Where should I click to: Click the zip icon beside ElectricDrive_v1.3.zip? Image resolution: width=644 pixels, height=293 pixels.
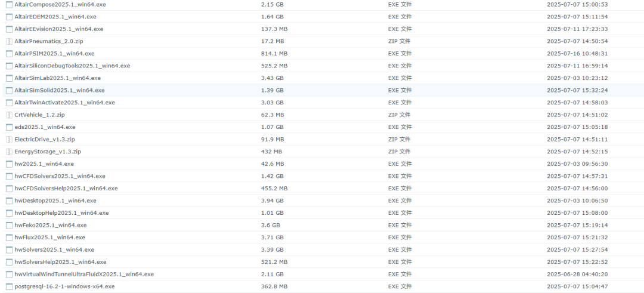(x=9, y=139)
